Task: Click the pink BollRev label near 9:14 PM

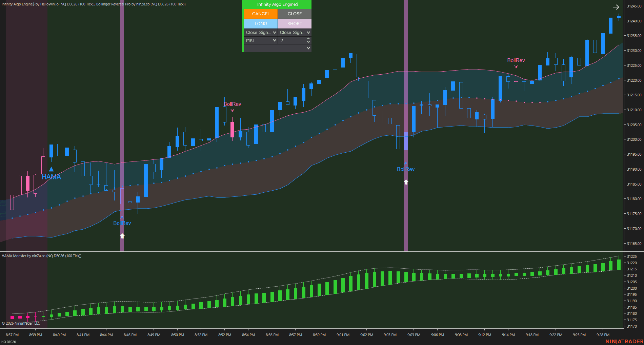Action: pos(516,60)
